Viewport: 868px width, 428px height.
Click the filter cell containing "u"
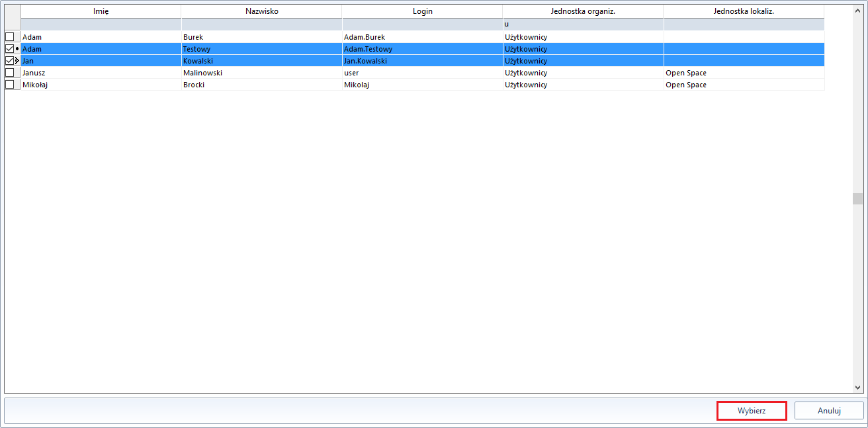click(x=583, y=24)
